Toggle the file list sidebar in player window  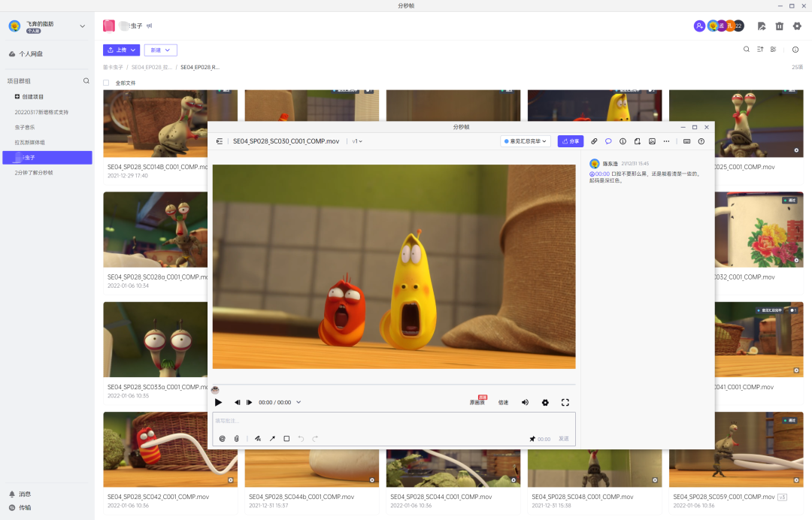click(220, 141)
